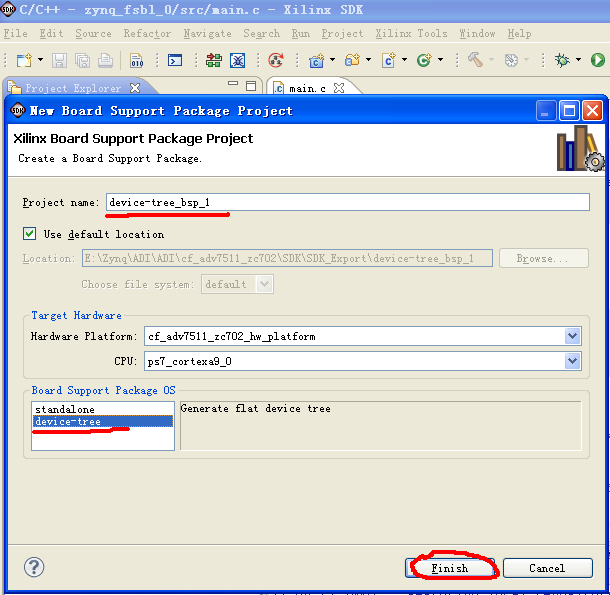Image resolution: width=610 pixels, height=595 pixels.
Task: Expand the Debug dropdown arrow
Action: tap(578, 60)
